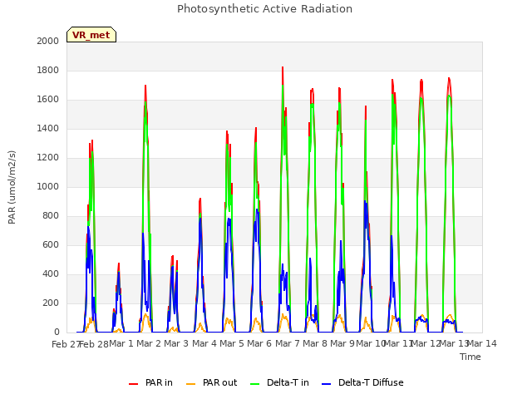Click the Mar 3 x-axis label

(x=176, y=343)
